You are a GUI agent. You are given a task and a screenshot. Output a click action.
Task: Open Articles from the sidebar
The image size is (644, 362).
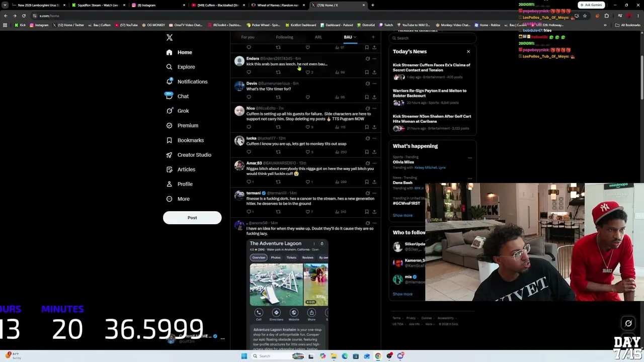pos(180,169)
